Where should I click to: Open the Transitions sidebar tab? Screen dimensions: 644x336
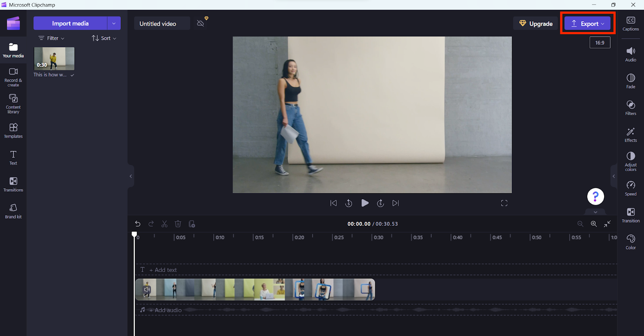[x=13, y=184]
